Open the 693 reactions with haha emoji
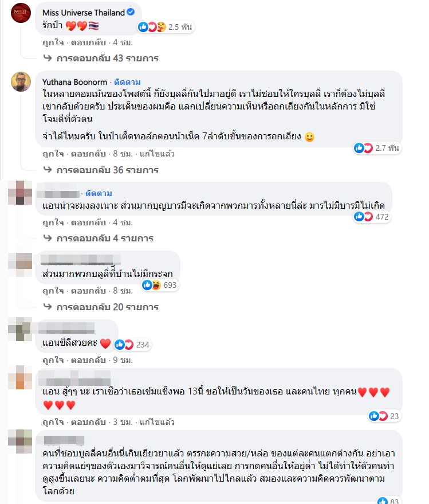This screenshot has height=504, width=429. click(160, 285)
